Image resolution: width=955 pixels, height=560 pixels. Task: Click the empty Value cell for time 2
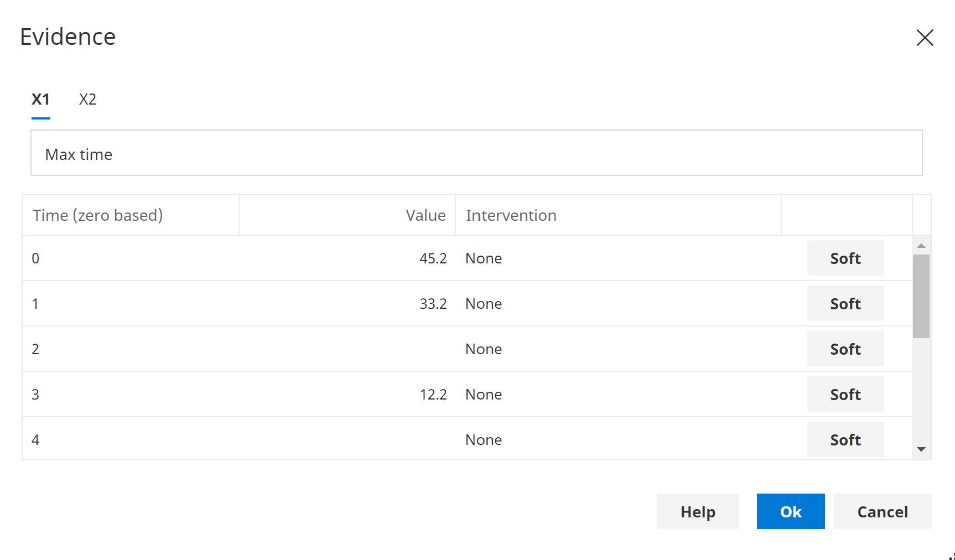(347, 349)
